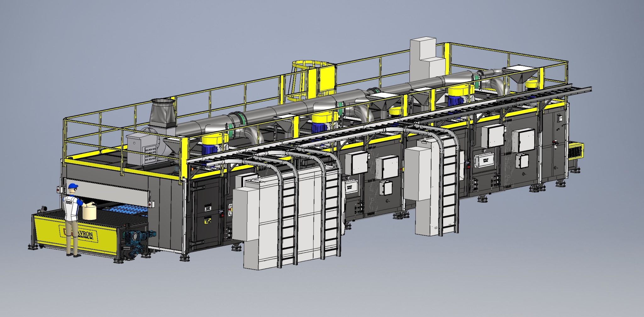Click the DAVRON logo on yellow conveyor panel
Screen dimensions: 644x317
pyautogui.click(x=79, y=233)
